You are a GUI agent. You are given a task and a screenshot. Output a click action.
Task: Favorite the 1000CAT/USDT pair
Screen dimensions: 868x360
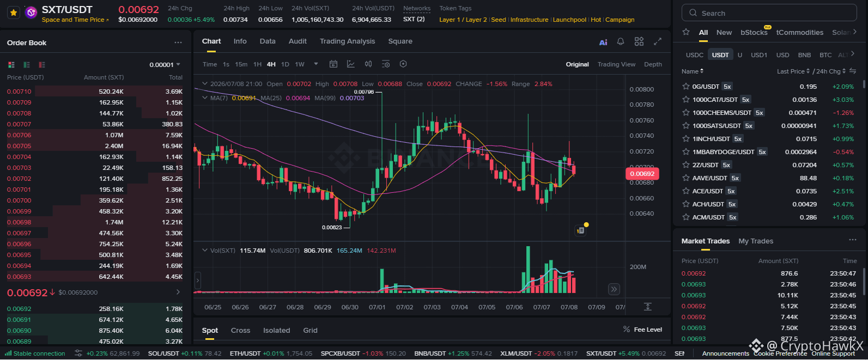[x=686, y=100]
